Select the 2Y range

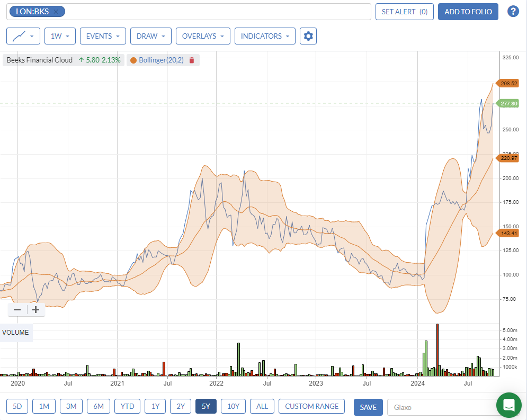(x=181, y=406)
